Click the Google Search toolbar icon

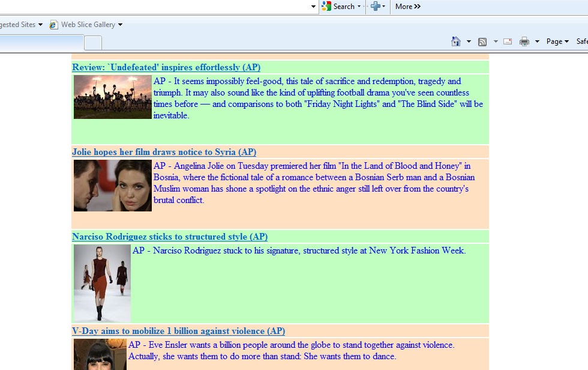[327, 7]
